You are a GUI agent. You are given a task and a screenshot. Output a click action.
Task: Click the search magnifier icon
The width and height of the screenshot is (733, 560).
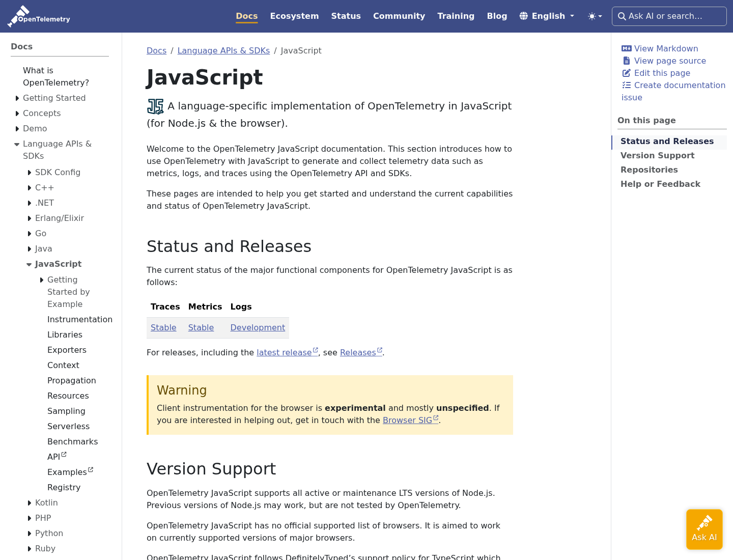point(622,16)
